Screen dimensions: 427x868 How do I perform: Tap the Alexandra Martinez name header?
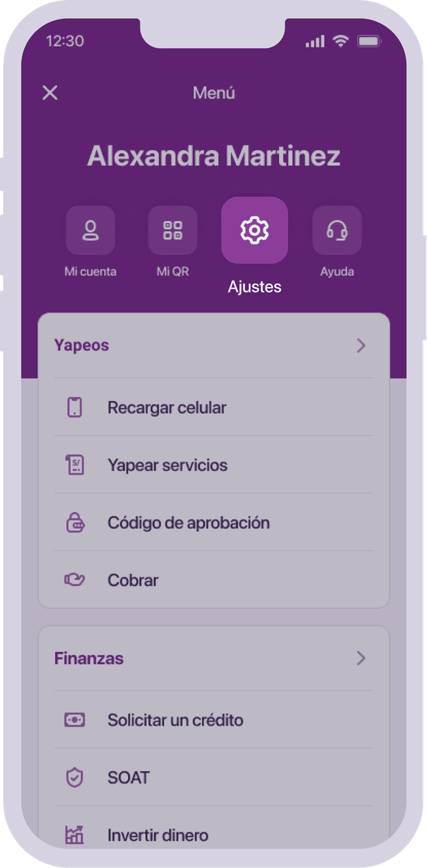(x=213, y=156)
